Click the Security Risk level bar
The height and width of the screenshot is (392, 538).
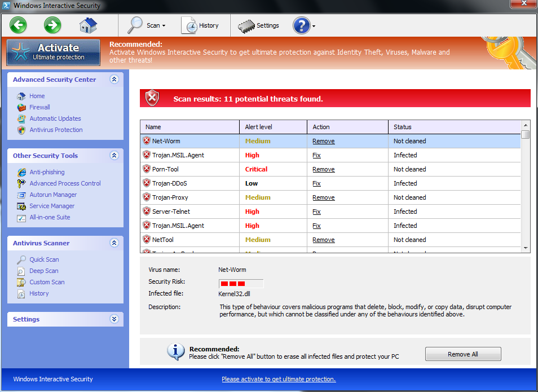241,284
